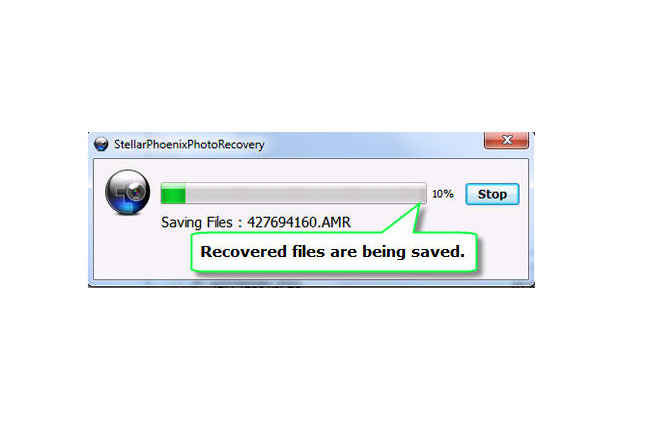Click the empty title bar area beside the title
Screen dimensions: 645x421
pos(370,144)
